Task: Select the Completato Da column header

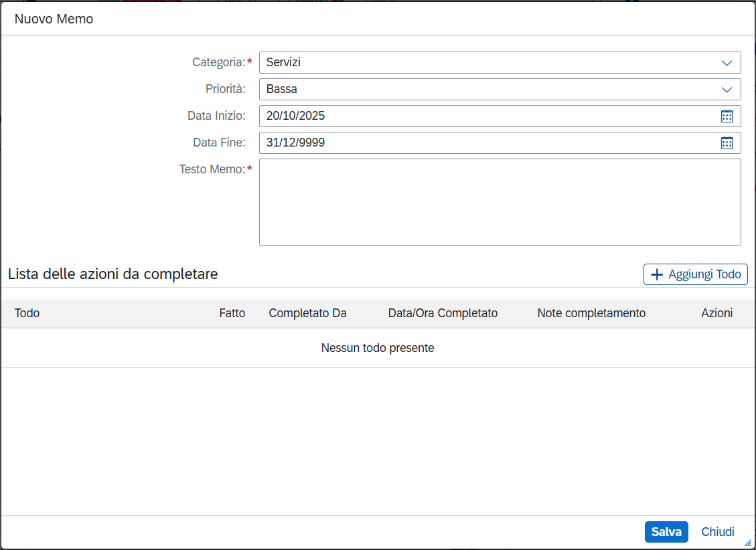Action: click(307, 313)
